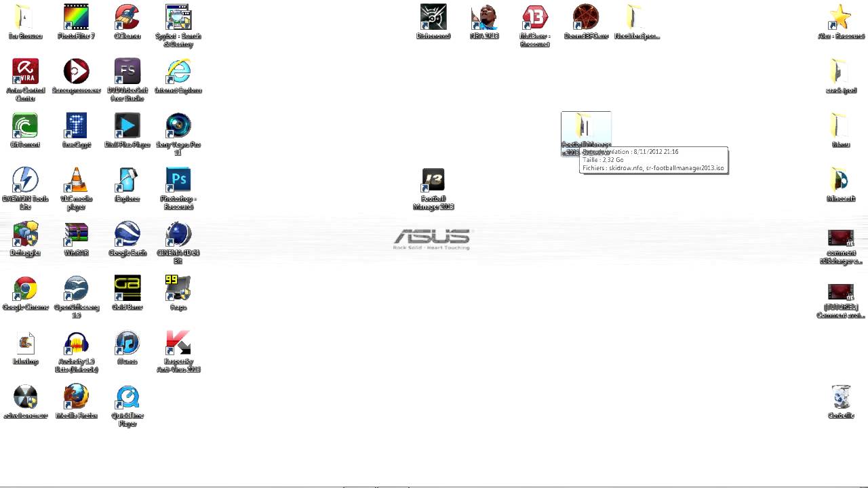
Task: Open the QuickTime Player icon
Action: [127, 396]
